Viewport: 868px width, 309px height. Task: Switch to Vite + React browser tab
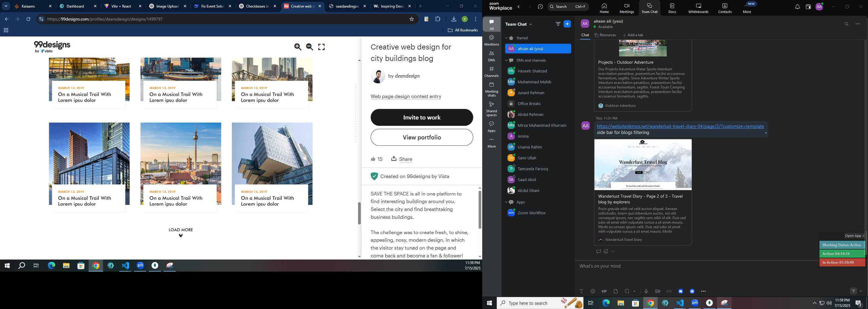coord(123,6)
